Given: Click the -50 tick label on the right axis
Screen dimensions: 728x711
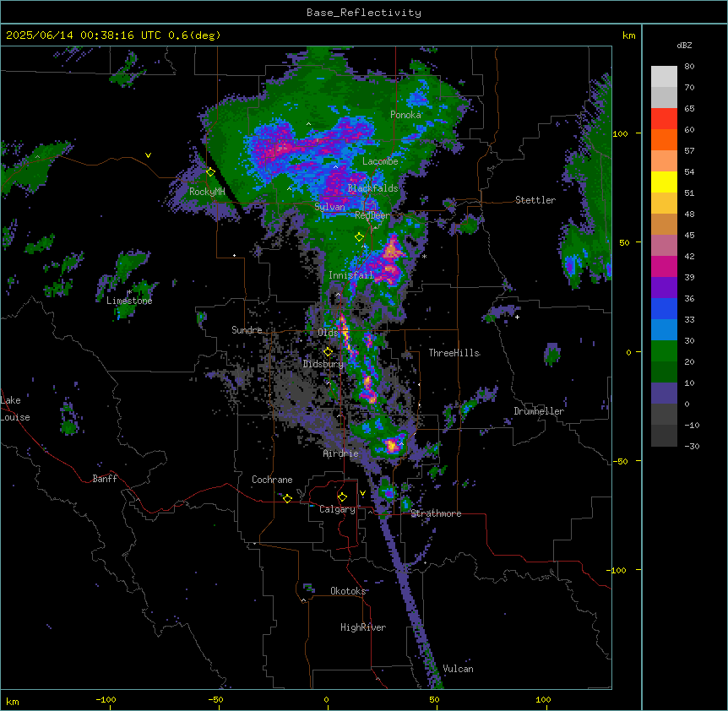Looking at the screenshot, I should (620, 461).
